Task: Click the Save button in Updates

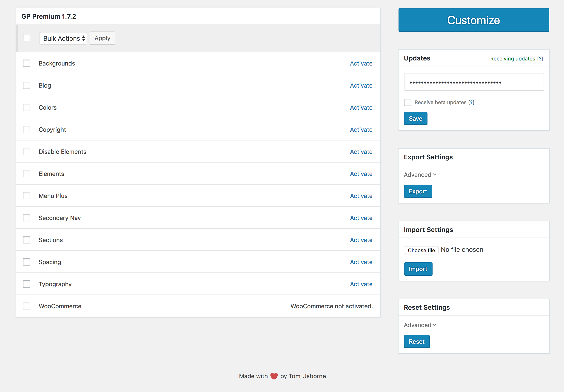Action: click(x=414, y=118)
